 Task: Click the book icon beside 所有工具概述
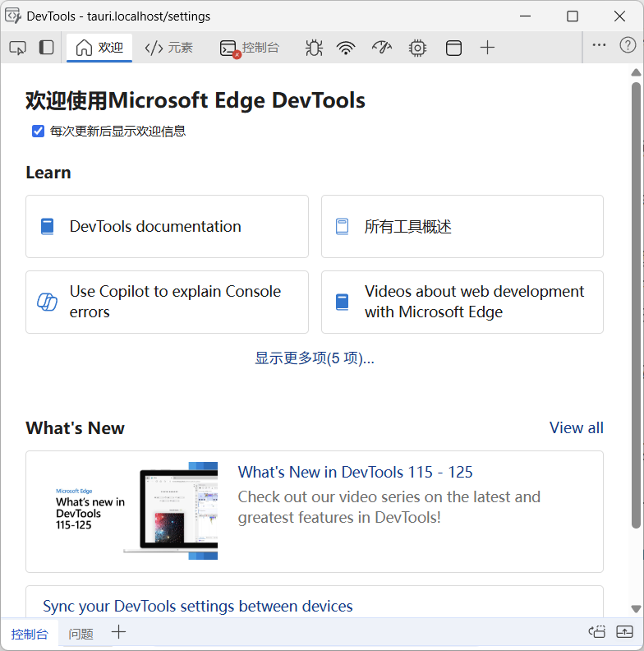click(342, 227)
